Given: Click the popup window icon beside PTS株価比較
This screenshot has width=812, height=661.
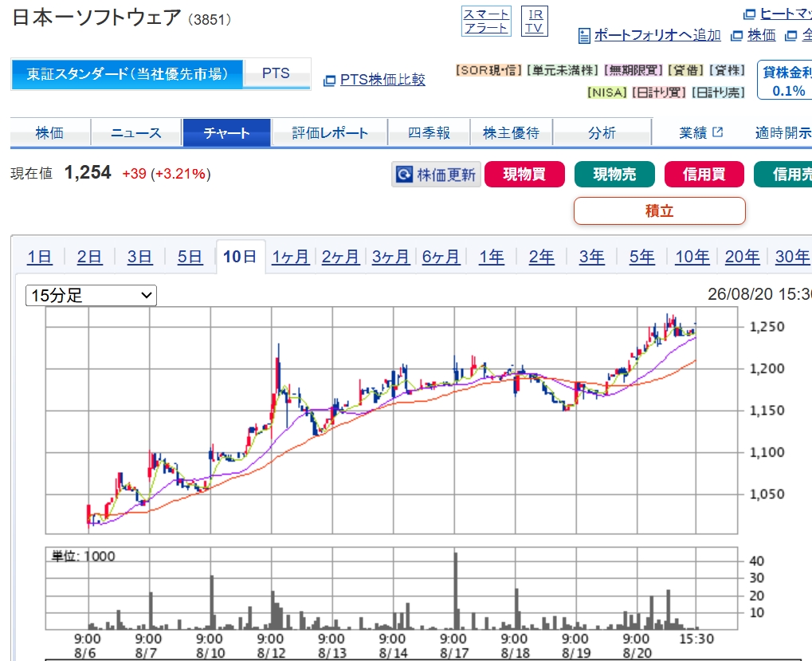Looking at the screenshot, I should tap(329, 81).
